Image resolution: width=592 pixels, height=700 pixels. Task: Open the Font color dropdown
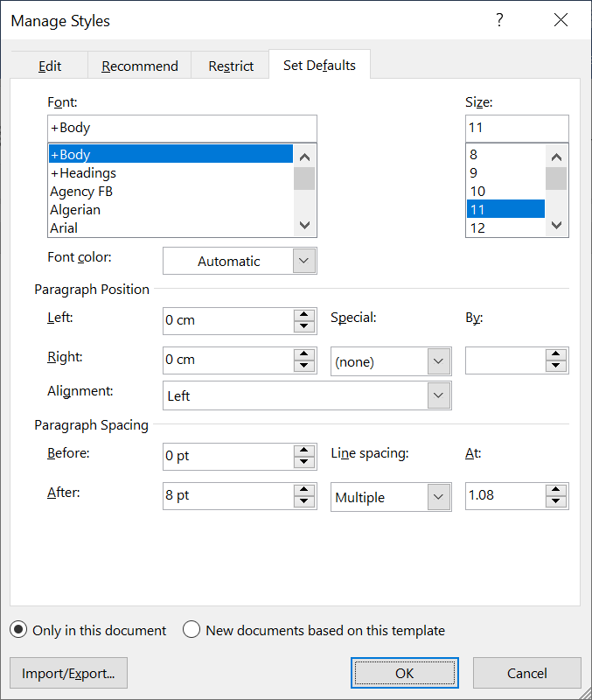240,261
